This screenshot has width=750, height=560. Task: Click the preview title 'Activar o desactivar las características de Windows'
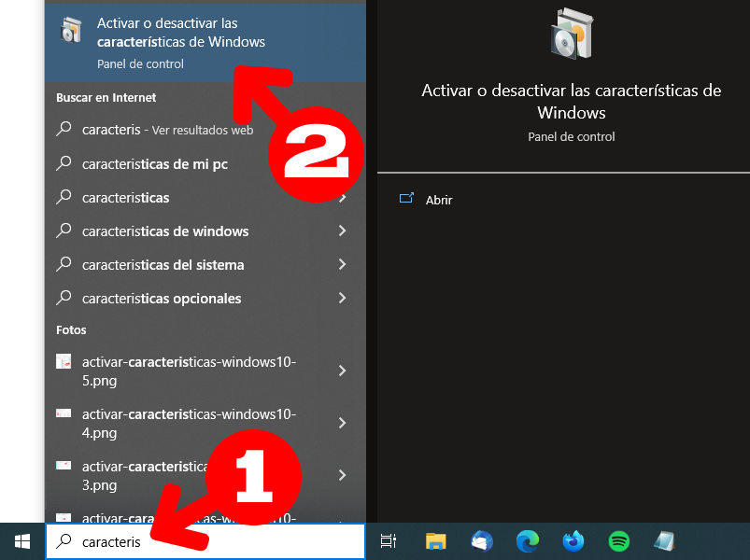(x=571, y=102)
